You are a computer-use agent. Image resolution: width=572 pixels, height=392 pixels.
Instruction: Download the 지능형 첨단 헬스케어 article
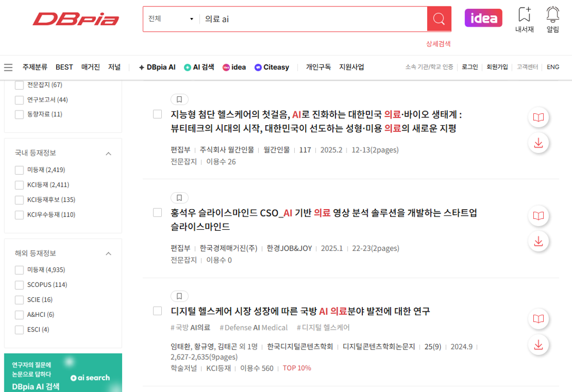538,143
